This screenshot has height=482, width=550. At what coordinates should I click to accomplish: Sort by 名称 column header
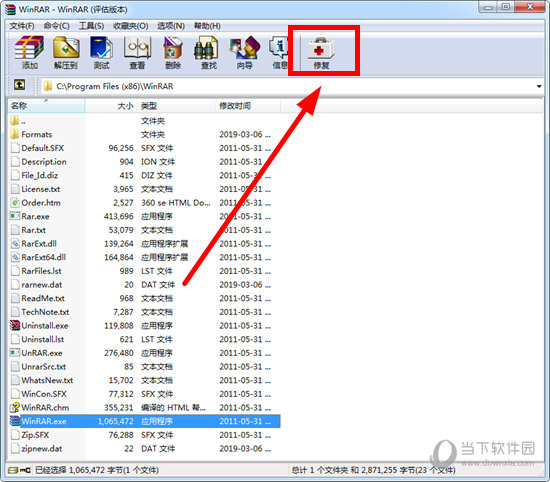point(46,106)
